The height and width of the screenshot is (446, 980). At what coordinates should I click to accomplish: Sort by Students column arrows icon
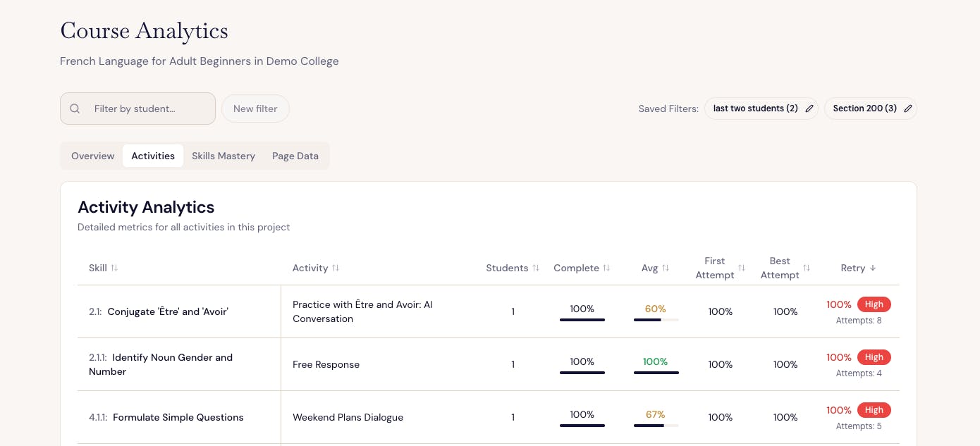click(x=536, y=268)
